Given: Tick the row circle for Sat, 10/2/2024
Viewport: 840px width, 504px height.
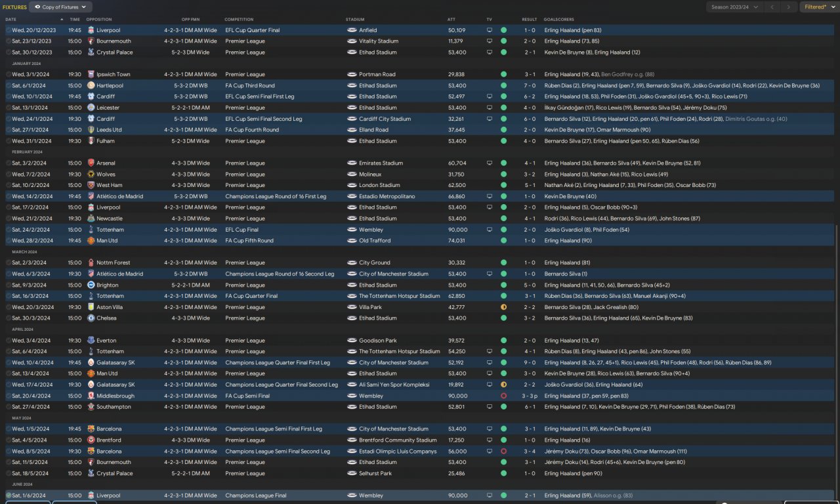Looking at the screenshot, I should [x=9, y=186].
